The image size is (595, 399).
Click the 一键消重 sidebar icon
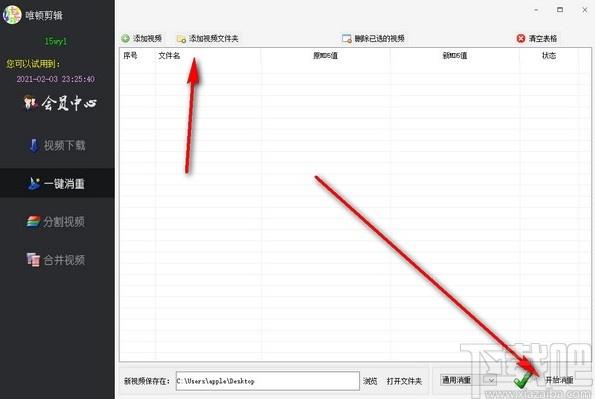click(34, 184)
